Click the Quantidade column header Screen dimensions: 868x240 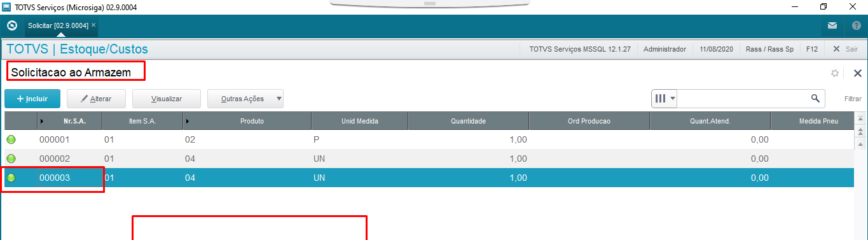[x=468, y=121]
